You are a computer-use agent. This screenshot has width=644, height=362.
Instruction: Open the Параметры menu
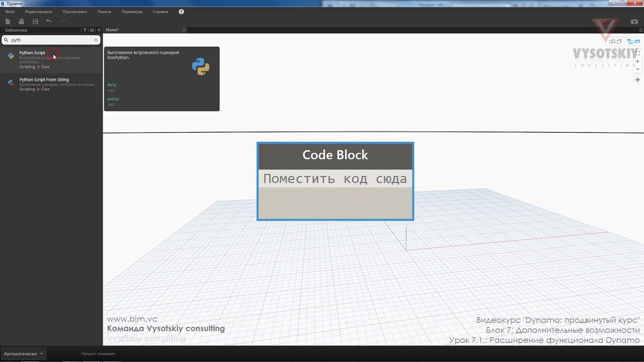(x=132, y=12)
